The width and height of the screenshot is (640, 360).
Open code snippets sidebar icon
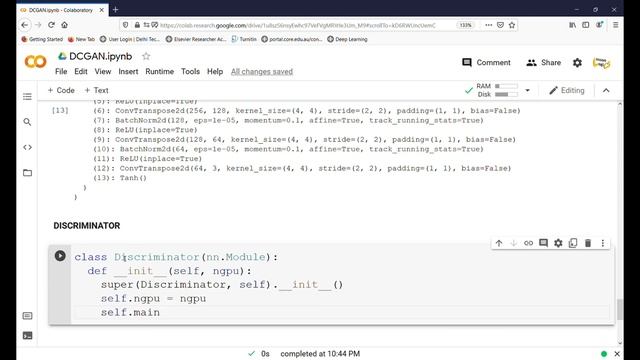click(x=27, y=147)
